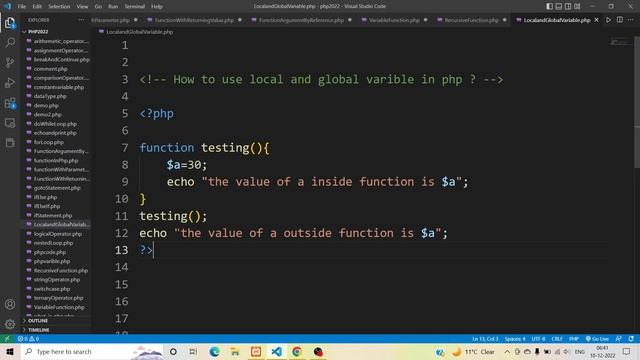
Task: Open the Run and Debug view
Action: click(10, 82)
